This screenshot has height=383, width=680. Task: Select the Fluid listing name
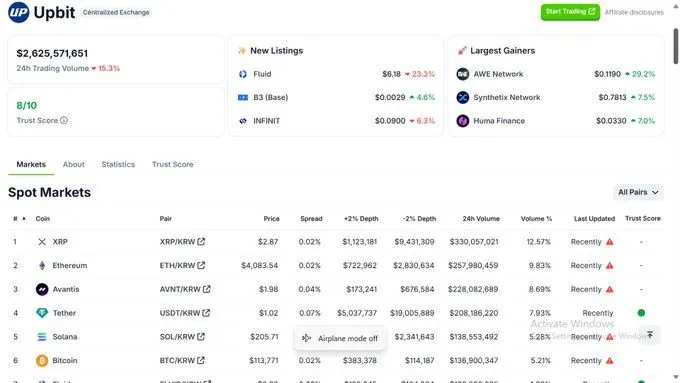tap(262, 74)
